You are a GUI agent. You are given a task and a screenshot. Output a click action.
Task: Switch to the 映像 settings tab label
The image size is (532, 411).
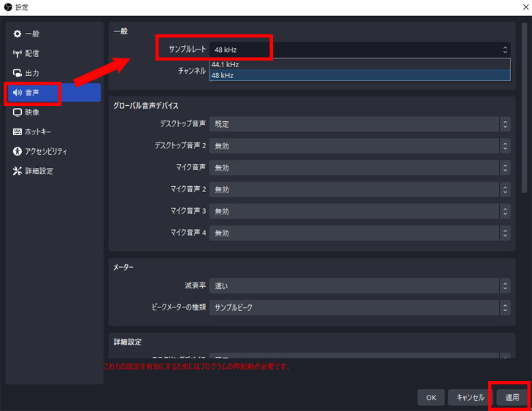pyautogui.click(x=32, y=112)
